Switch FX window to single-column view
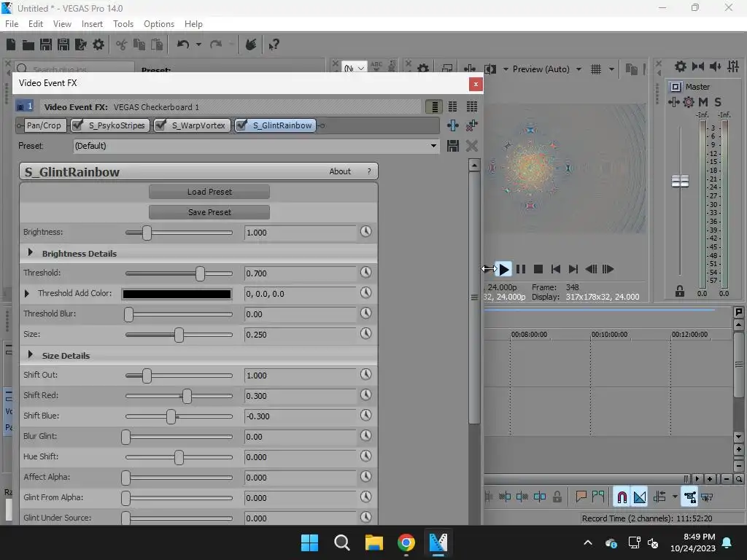This screenshot has width=747, height=560. point(434,106)
